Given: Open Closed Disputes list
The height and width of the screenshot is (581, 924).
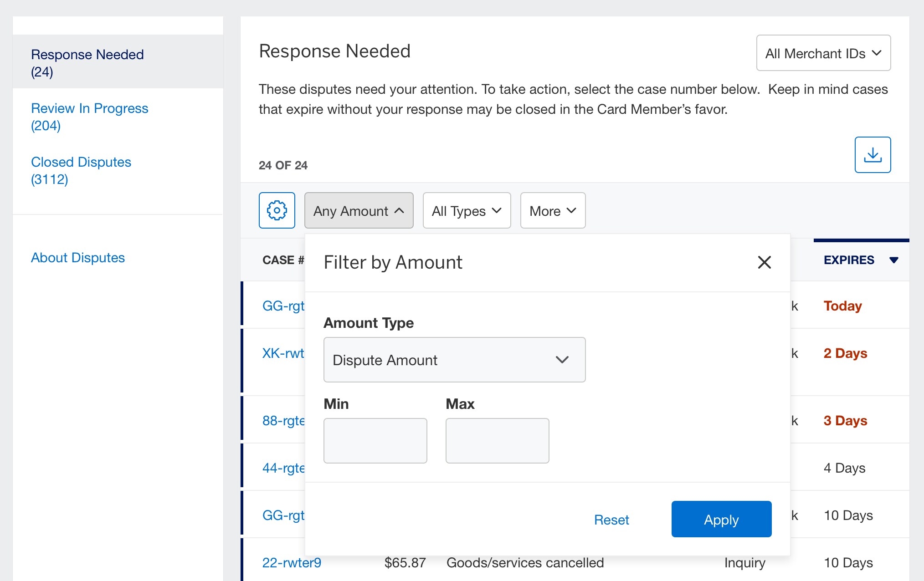Looking at the screenshot, I should click(81, 170).
